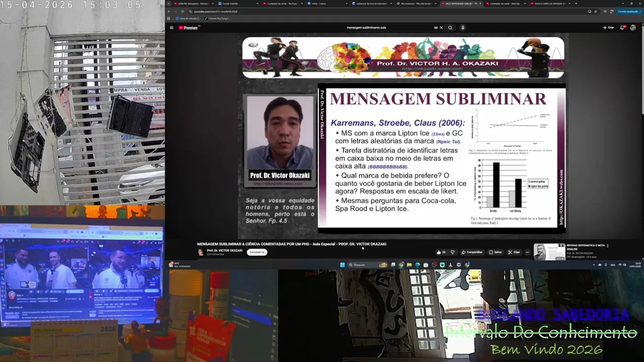
Task: Click the Compartilhar share button
Action: click(x=472, y=252)
